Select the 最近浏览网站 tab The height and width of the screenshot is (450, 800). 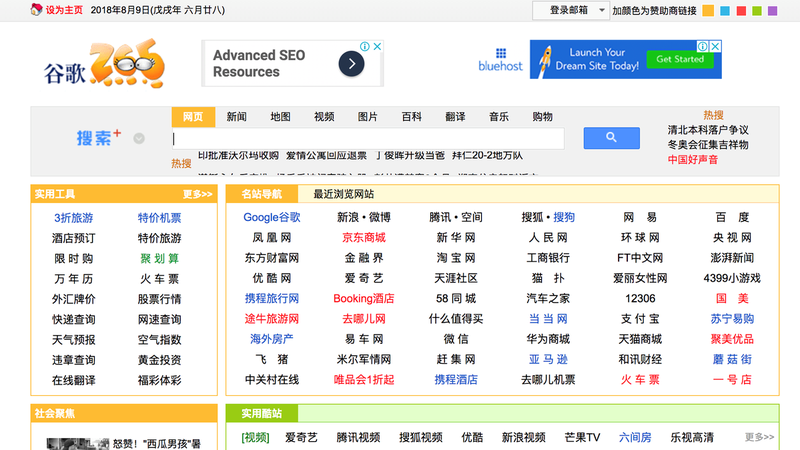343,194
